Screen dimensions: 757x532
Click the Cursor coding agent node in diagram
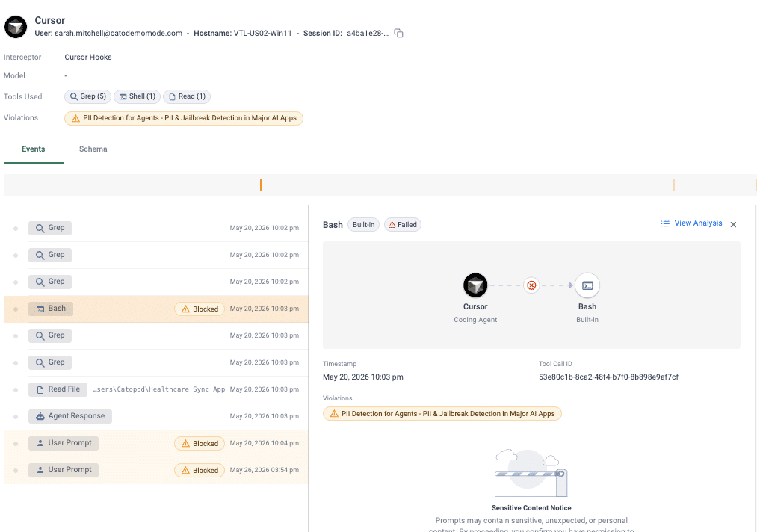pyautogui.click(x=475, y=285)
